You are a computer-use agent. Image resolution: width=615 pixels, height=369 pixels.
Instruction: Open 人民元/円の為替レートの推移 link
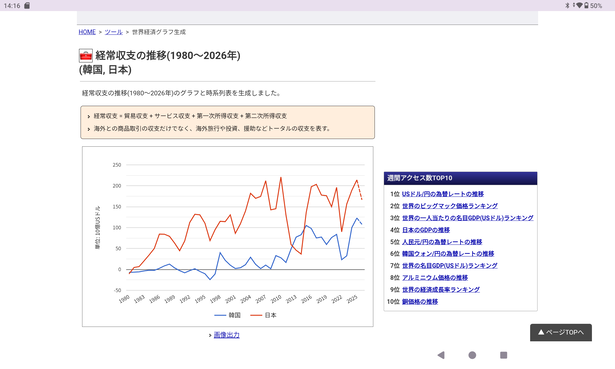click(442, 242)
